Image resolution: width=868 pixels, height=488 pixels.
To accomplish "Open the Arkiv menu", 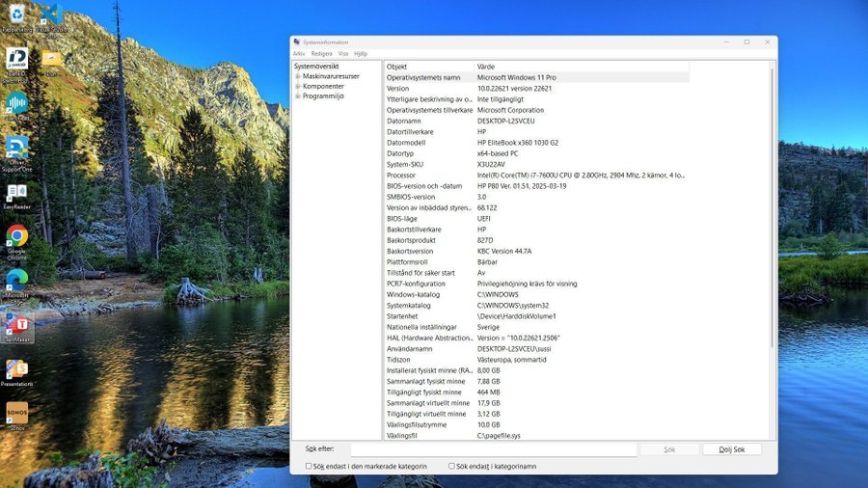I will pyautogui.click(x=299, y=54).
